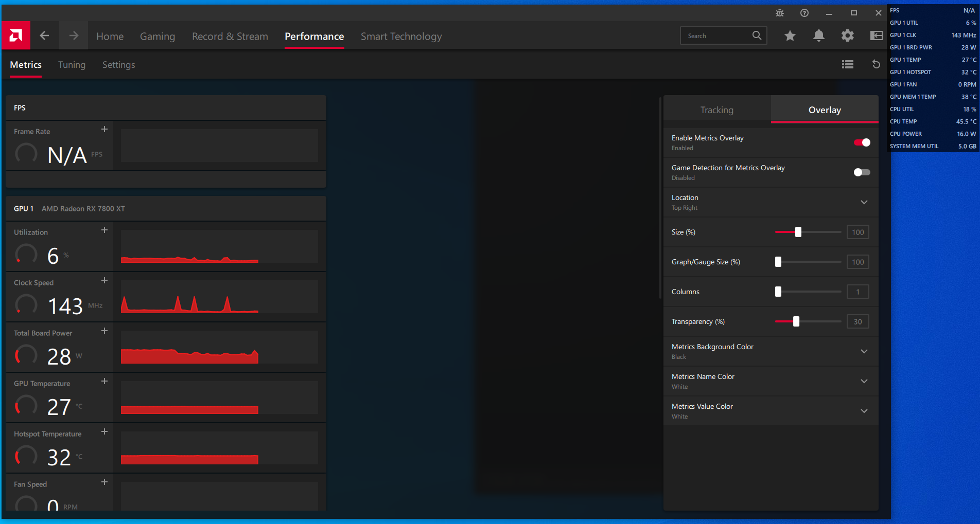Open favorites star icon
Viewport: 980px width, 524px height.
pyautogui.click(x=790, y=35)
